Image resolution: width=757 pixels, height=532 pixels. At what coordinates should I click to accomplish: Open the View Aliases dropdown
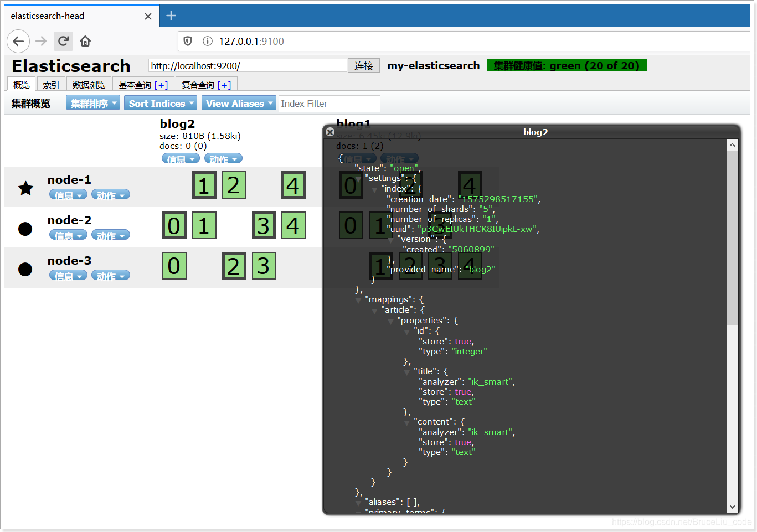click(239, 103)
